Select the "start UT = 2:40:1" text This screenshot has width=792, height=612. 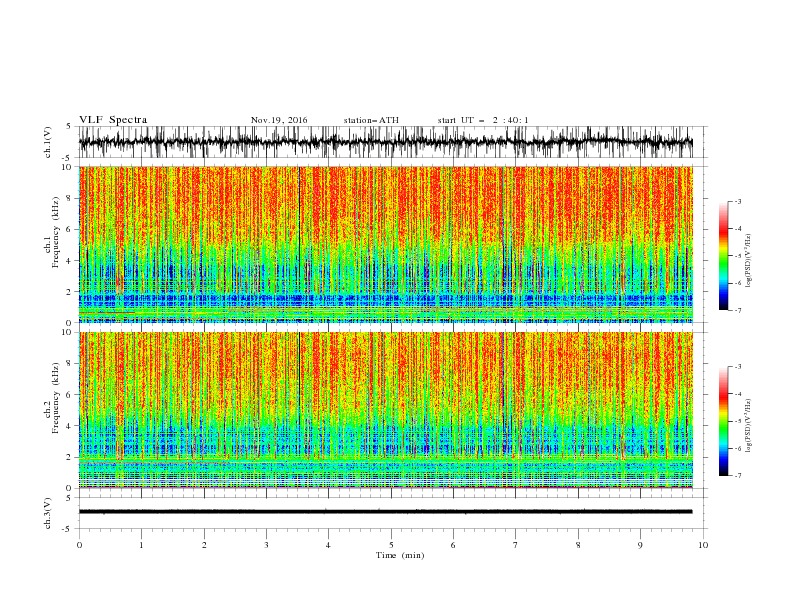point(483,120)
